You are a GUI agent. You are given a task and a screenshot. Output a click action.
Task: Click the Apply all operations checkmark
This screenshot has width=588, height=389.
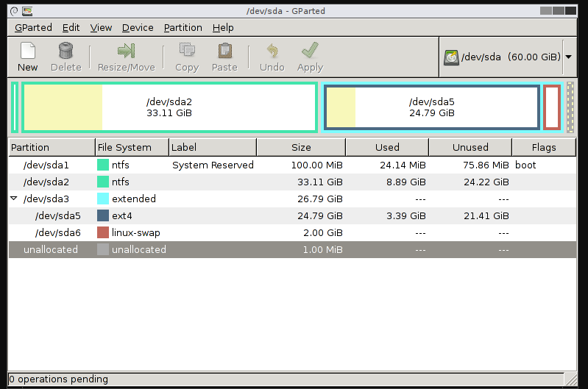coord(310,50)
